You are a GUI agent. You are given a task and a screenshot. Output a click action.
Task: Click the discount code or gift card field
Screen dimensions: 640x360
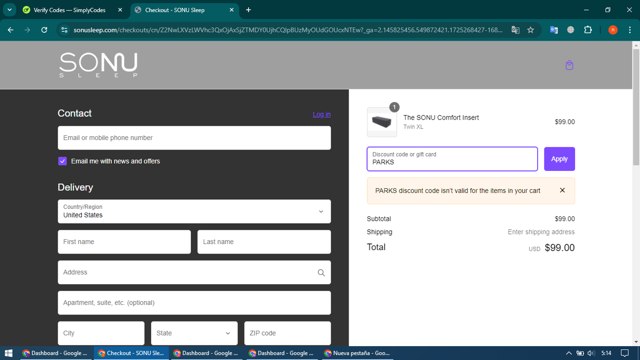(x=452, y=159)
